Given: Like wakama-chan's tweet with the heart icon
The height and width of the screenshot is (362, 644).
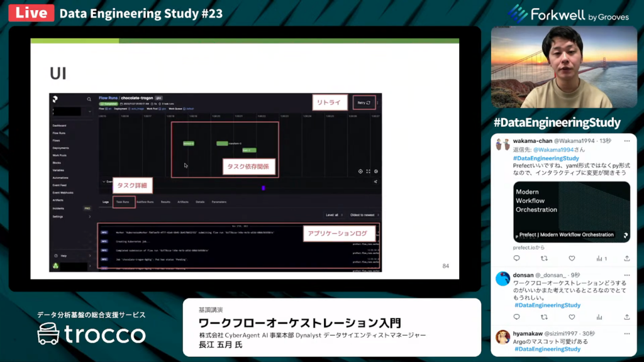Looking at the screenshot, I should pyautogui.click(x=572, y=258).
